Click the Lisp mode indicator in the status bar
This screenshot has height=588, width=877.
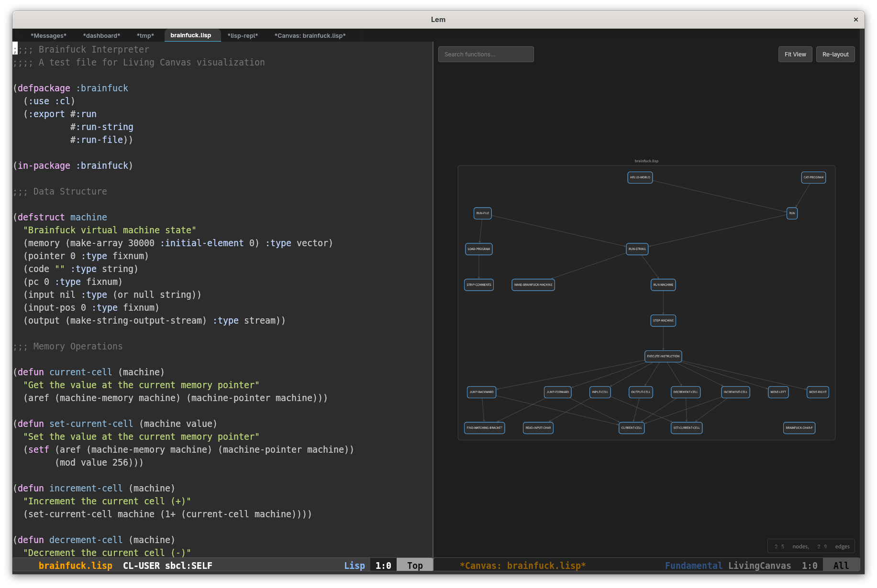[x=354, y=565]
